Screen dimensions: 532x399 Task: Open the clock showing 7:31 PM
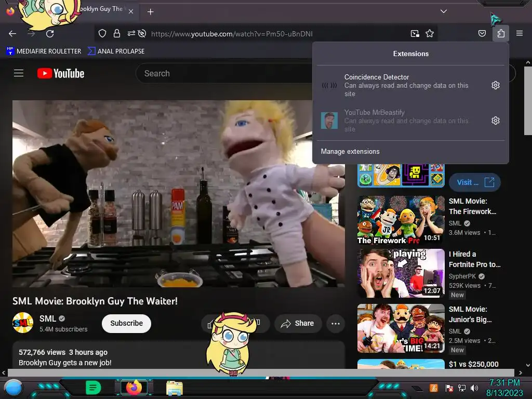(504, 382)
